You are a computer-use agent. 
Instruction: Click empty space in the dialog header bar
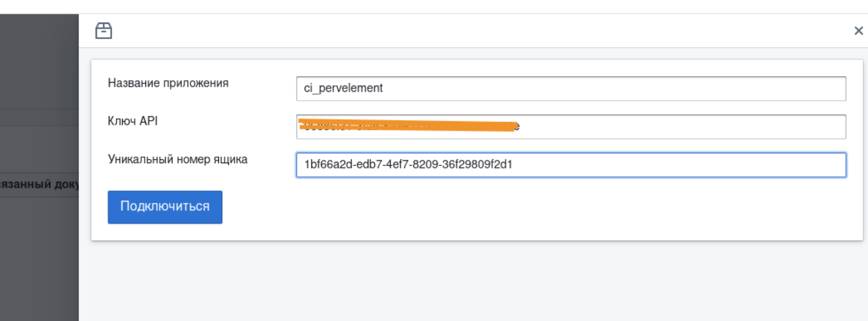click(x=465, y=31)
